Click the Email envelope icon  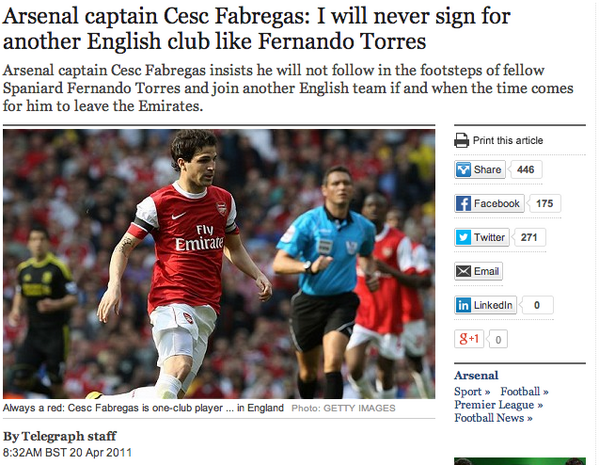pyautogui.click(x=463, y=271)
